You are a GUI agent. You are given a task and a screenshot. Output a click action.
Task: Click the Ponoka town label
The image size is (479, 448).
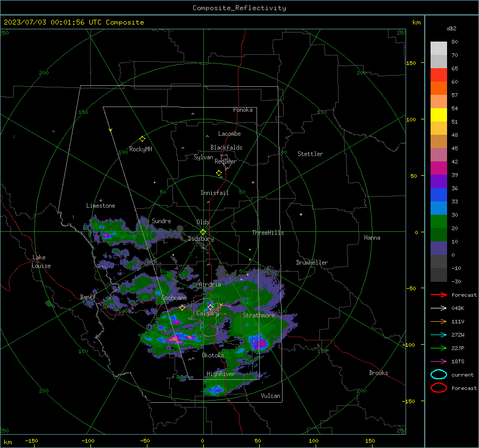pyautogui.click(x=243, y=110)
